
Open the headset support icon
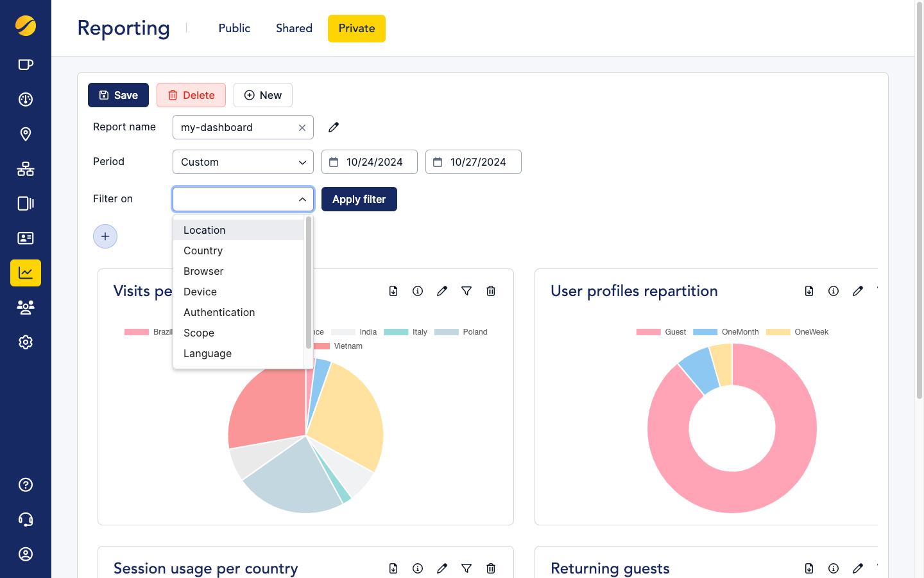tap(25, 519)
